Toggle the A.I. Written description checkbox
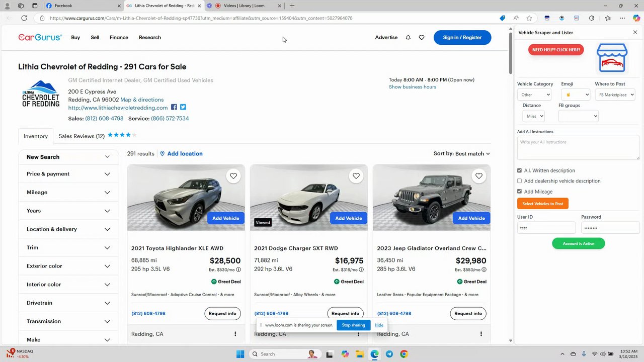Viewport: 644px width, 362px height. [x=519, y=170]
